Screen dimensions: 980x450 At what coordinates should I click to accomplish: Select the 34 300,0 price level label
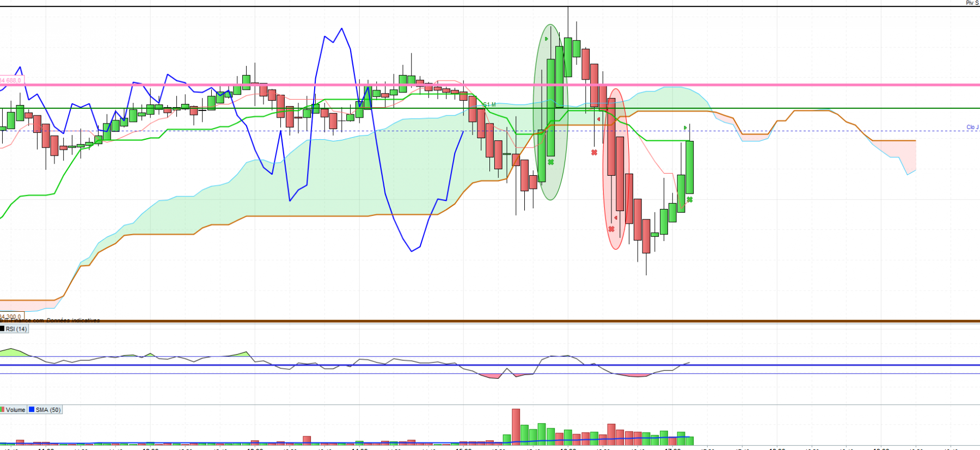coord(11,317)
